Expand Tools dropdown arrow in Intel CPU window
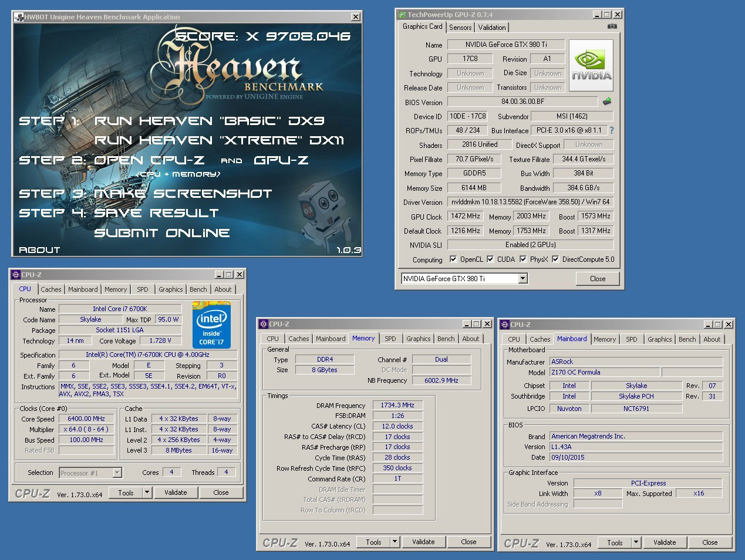This screenshot has height=560, width=745. (147, 492)
